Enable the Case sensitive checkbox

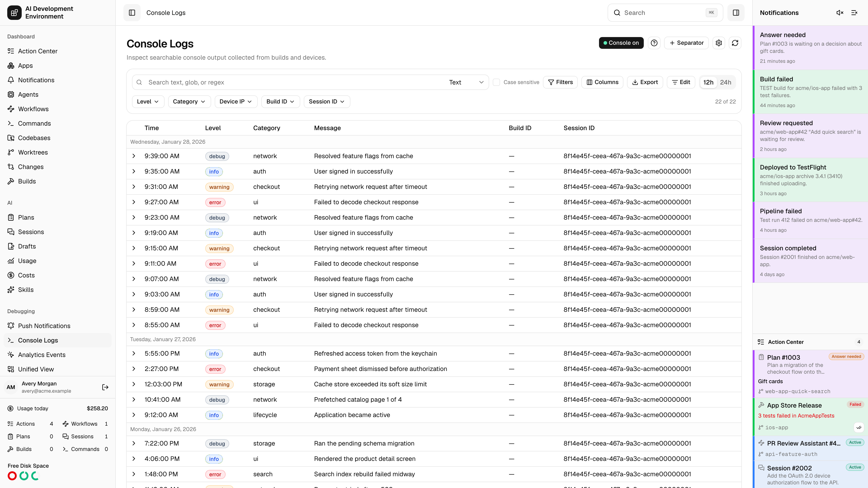coord(496,82)
